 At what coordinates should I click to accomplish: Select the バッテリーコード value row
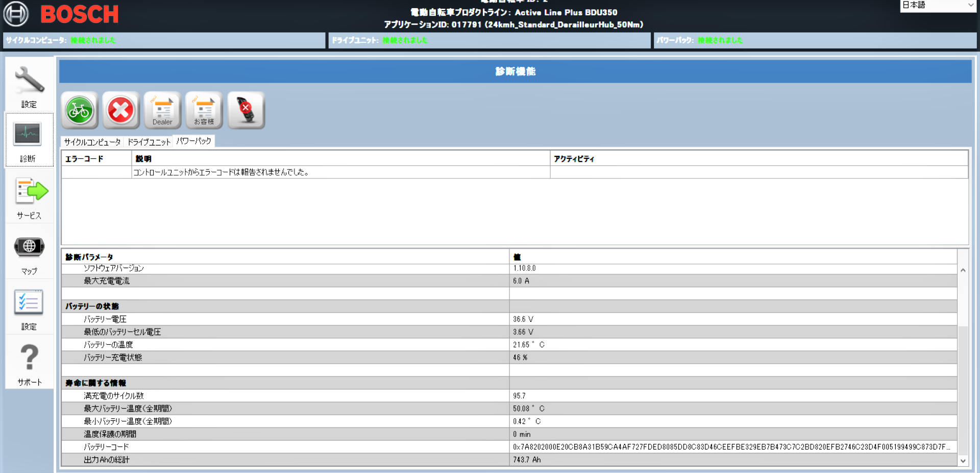(x=731, y=447)
